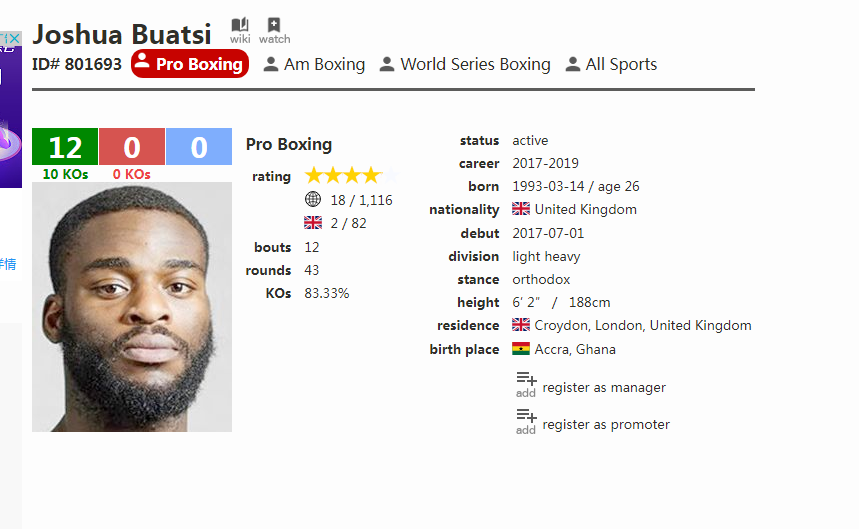Click the UK flag next to ranking 2 / 82
Viewport: 859px width, 529px height.
[313, 223]
